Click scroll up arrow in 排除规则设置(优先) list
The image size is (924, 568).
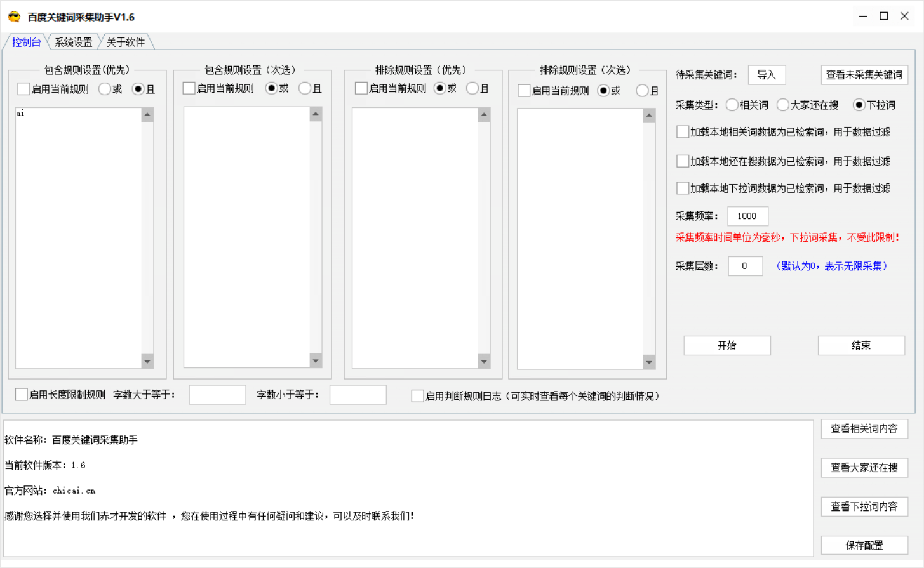(x=484, y=115)
